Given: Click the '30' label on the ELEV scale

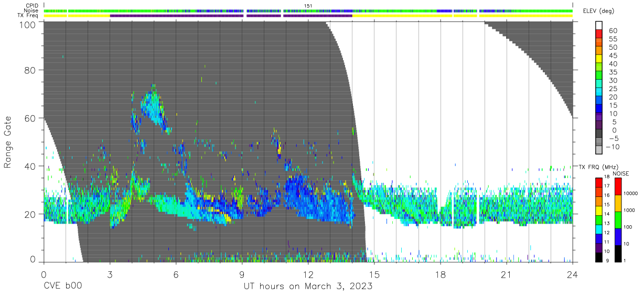Looking at the screenshot, I should point(613,80).
